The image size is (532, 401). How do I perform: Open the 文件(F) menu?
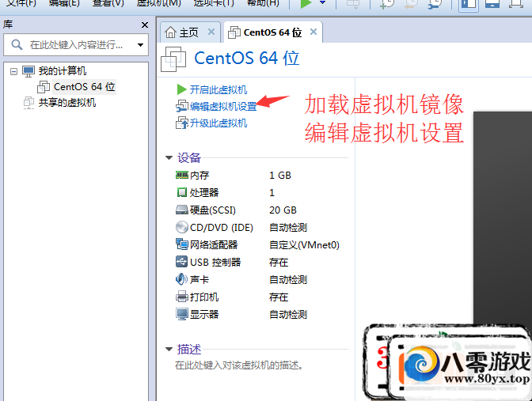tap(21, 3)
